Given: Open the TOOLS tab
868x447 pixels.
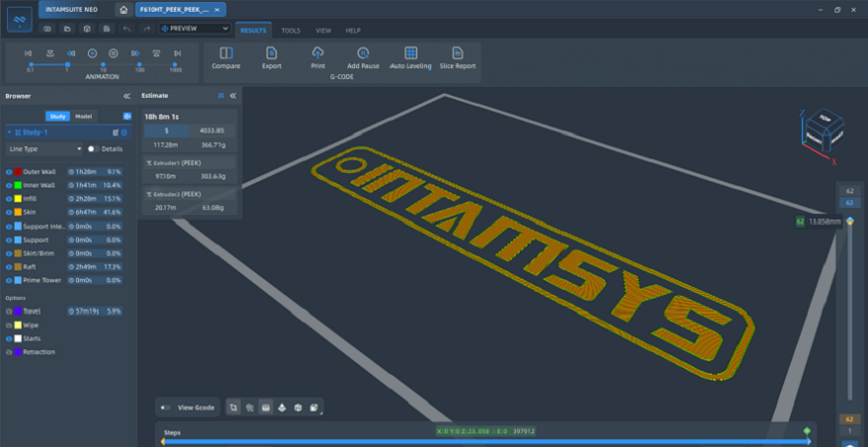Looking at the screenshot, I should point(291,31).
